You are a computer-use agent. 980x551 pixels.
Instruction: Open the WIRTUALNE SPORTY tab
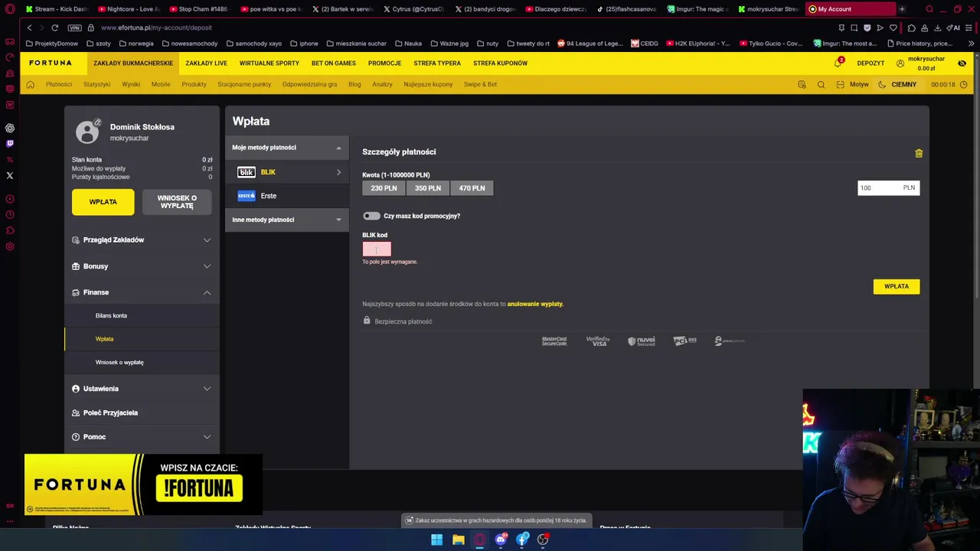pos(269,64)
